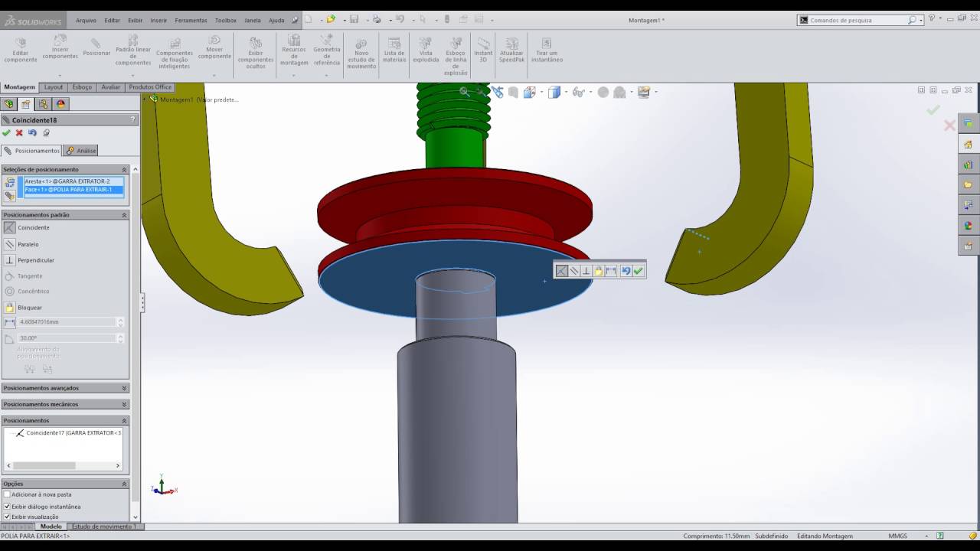This screenshot has width=980, height=551.
Task: Open the FeatureManager design tree tab icon
Action: tap(9, 104)
